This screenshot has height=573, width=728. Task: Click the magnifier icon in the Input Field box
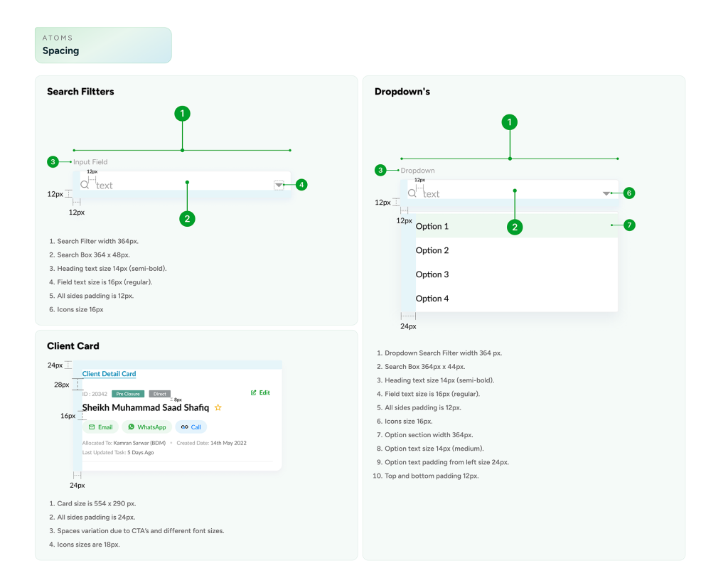click(85, 185)
